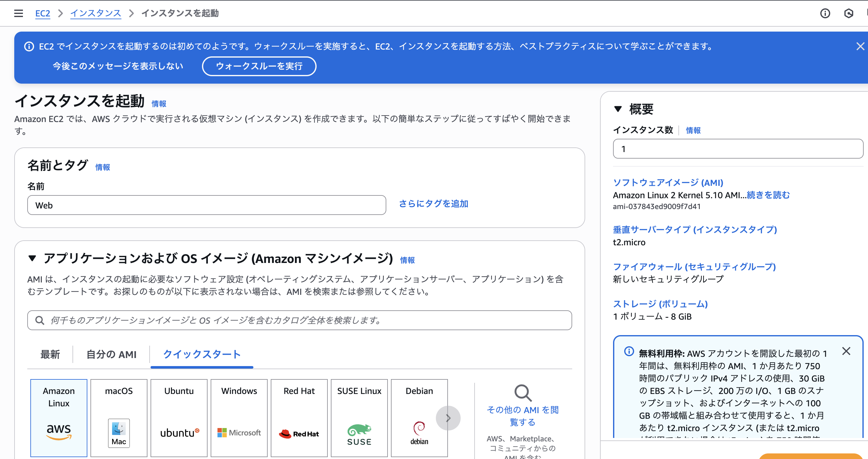Click the right arrow to show more AMIs
The height and width of the screenshot is (459, 868).
(x=448, y=418)
